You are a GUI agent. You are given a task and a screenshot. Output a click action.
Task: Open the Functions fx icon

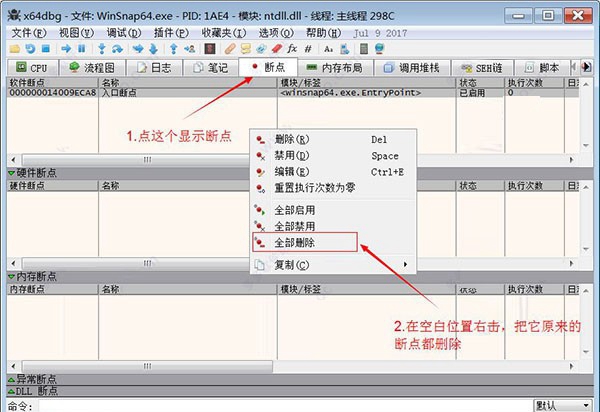292,49
